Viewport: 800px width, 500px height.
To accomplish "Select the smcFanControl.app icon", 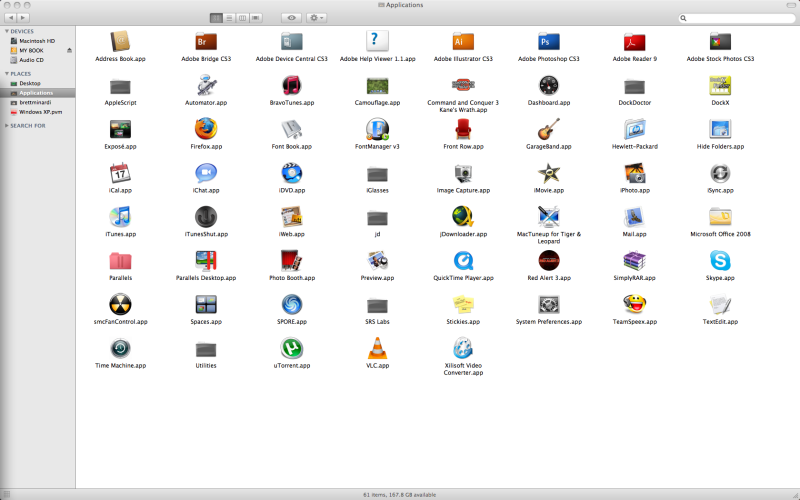I will pyautogui.click(x=120, y=304).
